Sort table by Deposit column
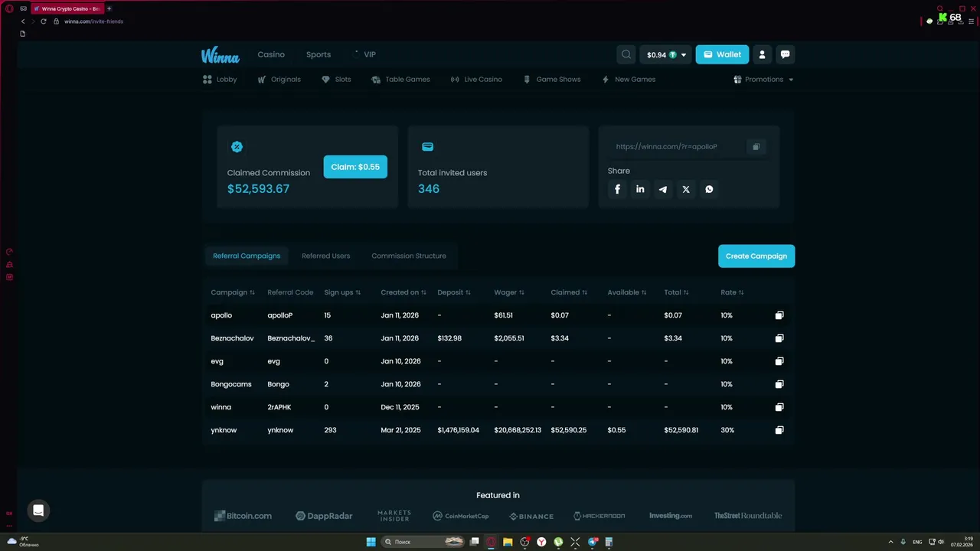980x551 pixels. tap(454, 292)
